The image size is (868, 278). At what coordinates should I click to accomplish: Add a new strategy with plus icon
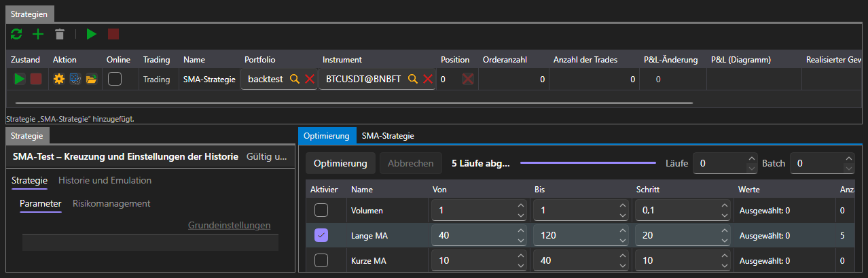38,34
